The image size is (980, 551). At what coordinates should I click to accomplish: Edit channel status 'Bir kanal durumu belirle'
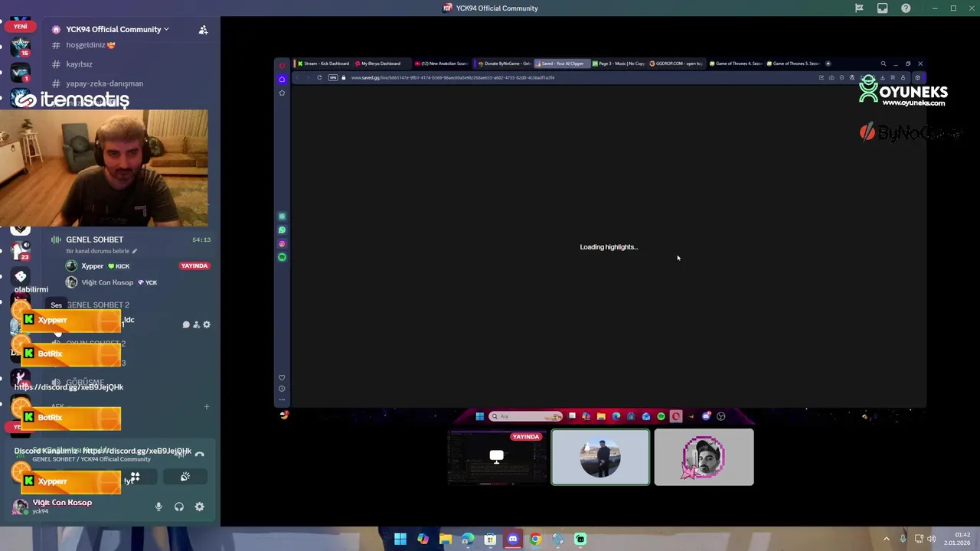(101, 251)
